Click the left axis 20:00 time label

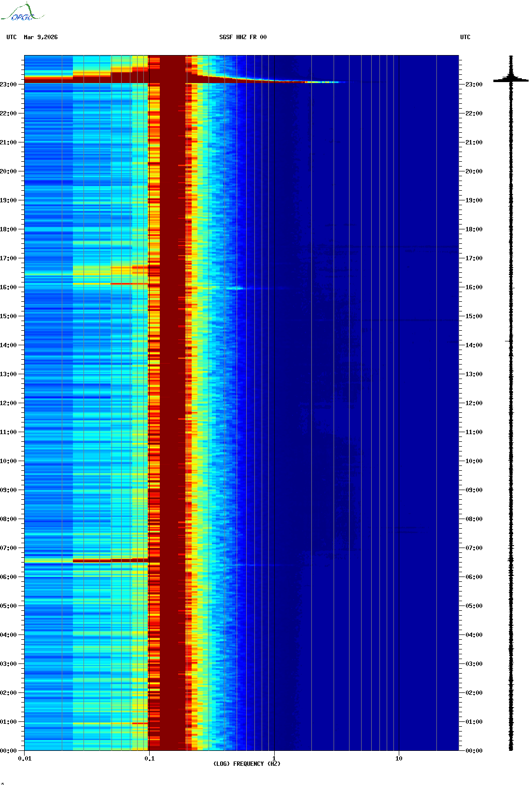8,171
